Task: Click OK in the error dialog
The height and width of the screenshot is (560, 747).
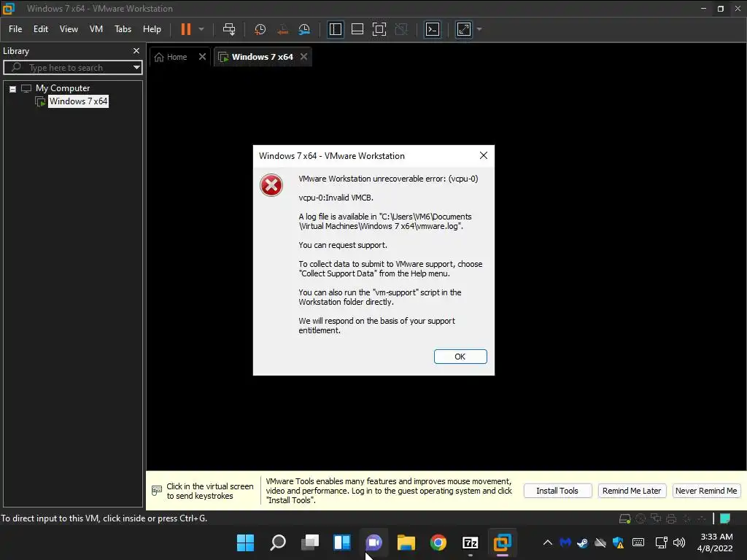Action: pyautogui.click(x=460, y=357)
